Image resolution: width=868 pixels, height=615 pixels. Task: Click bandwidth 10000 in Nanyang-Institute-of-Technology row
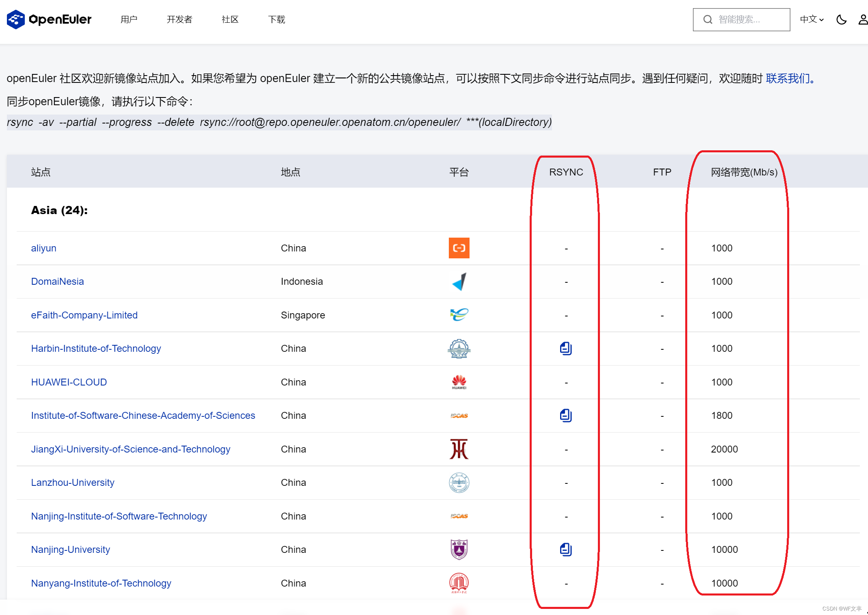tap(724, 583)
